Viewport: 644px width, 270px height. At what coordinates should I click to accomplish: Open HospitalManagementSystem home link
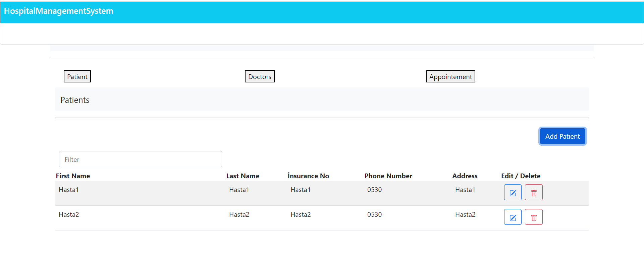click(59, 11)
